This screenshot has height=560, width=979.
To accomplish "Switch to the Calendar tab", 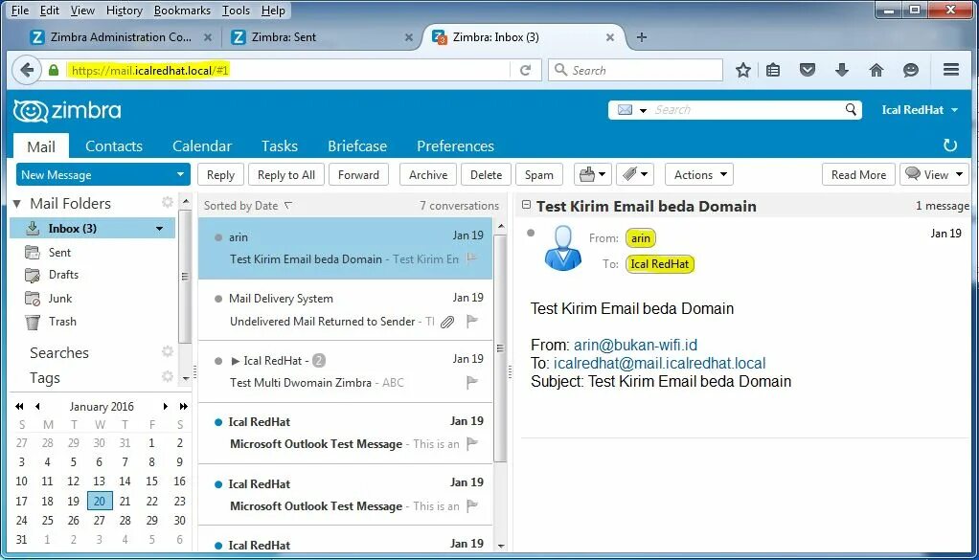I will [x=201, y=146].
